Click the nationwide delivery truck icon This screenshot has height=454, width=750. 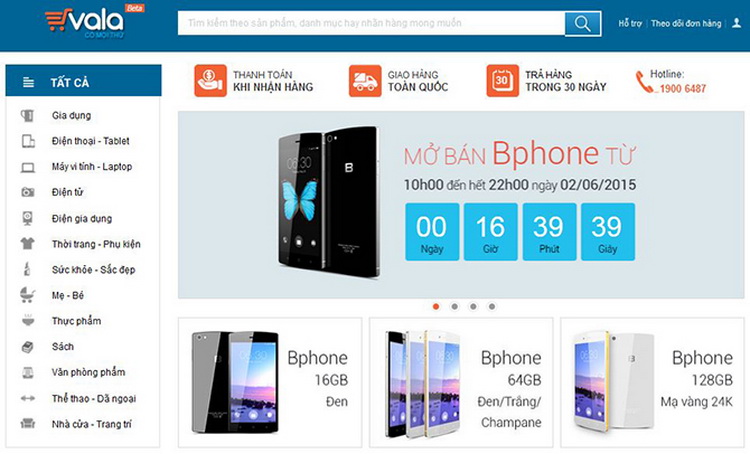(365, 81)
